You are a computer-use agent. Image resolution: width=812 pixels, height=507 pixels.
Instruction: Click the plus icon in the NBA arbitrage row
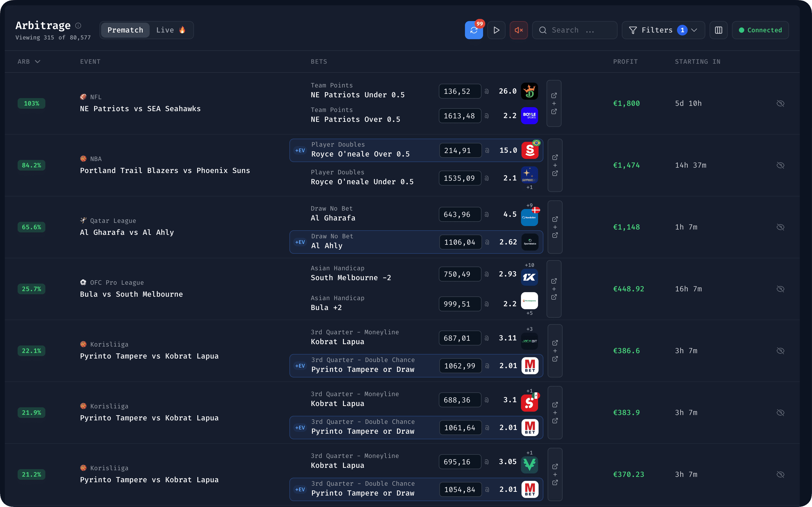(555, 165)
